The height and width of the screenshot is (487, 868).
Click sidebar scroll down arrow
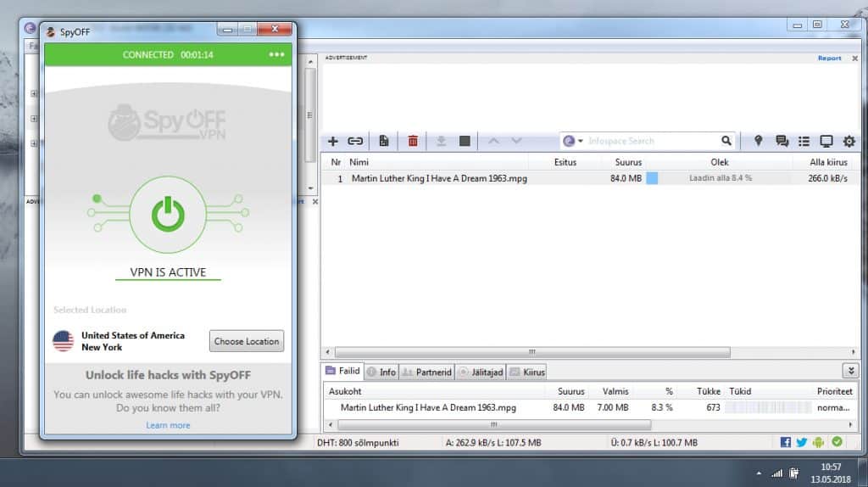[310, 188]
